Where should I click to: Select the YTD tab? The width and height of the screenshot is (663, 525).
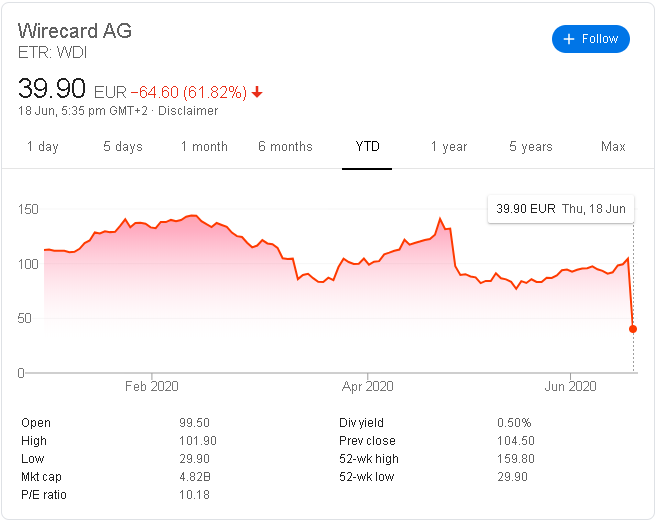pos(367,147)
